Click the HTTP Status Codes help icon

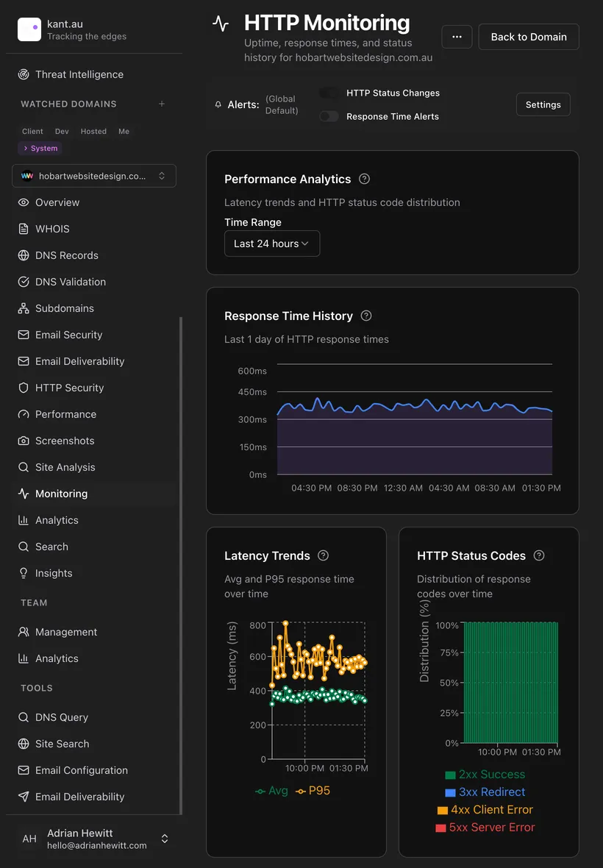539,556
